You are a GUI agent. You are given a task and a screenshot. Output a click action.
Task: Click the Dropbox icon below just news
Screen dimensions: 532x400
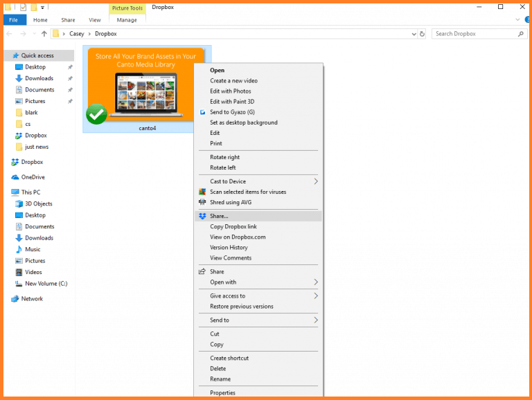15,163
